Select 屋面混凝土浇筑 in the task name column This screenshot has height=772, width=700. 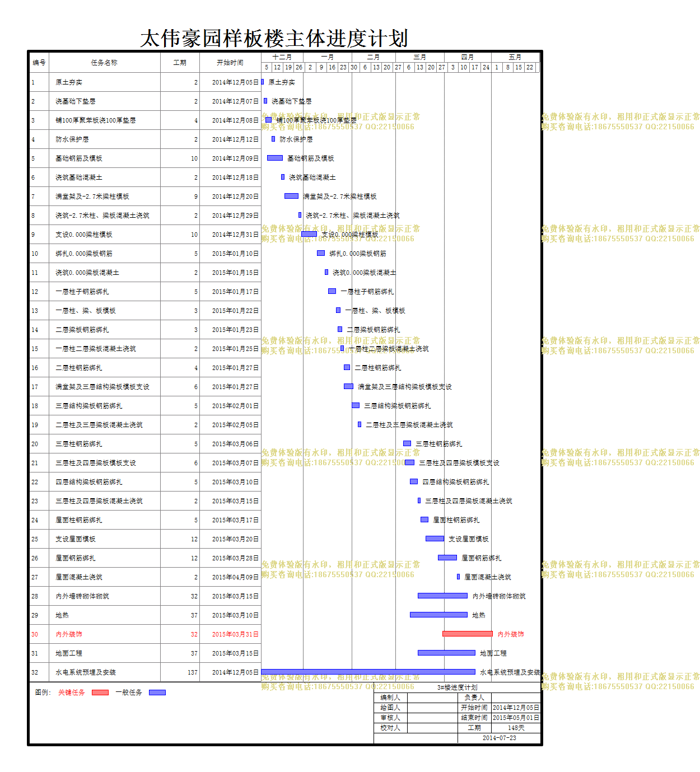point(79,577)
